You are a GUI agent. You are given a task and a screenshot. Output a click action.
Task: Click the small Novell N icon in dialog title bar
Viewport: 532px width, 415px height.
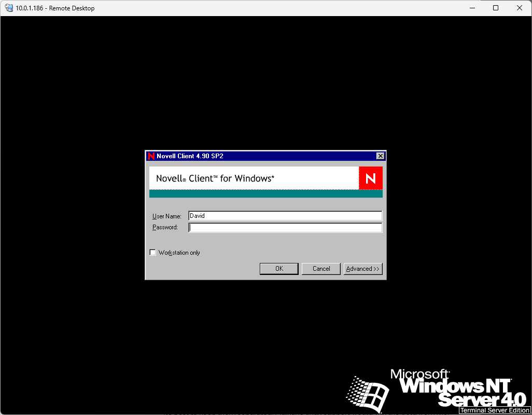(x=151, y=156)
